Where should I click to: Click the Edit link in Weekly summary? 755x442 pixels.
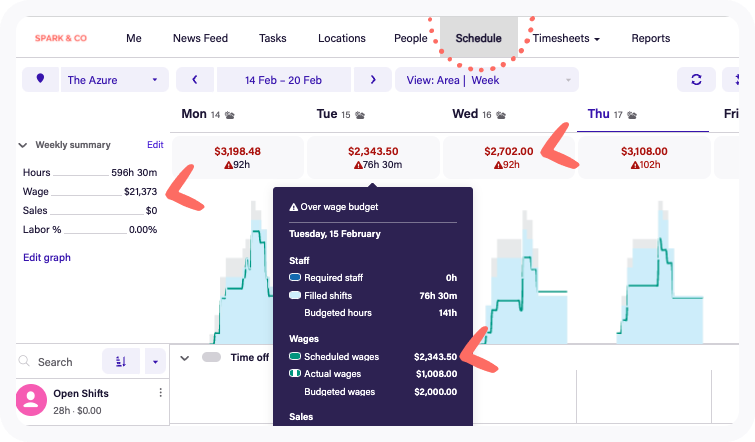pyautogui.click(x=155, y=145)
